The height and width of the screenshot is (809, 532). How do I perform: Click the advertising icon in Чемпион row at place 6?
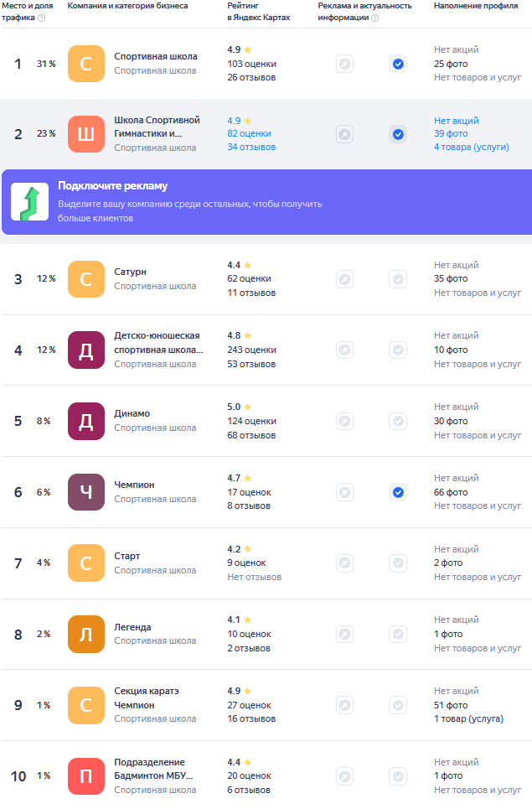pyautogui.click(x=345, y=493)
